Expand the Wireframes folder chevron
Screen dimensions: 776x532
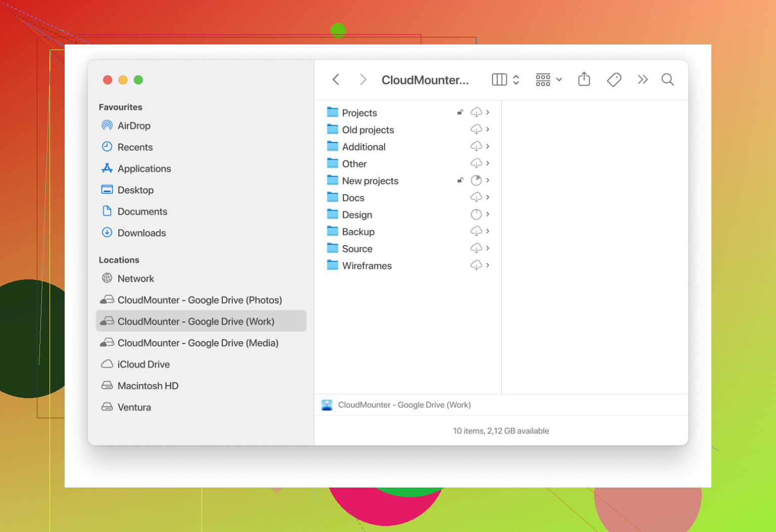click(488, 265)
